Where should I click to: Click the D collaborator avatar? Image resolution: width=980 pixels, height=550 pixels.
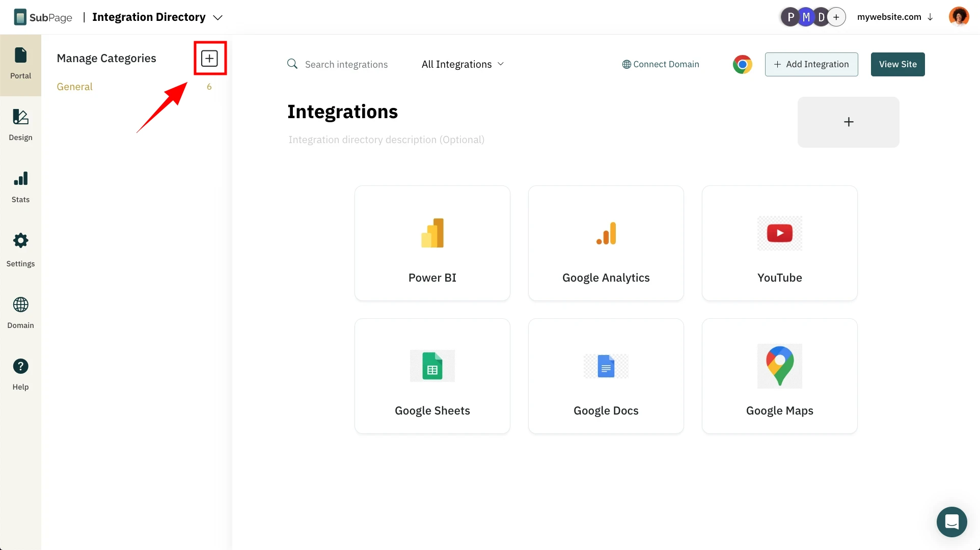tap(821, 17)
